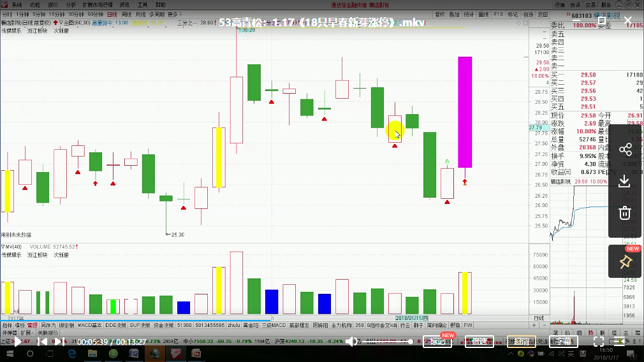Click the 标记 button in the player

click(x=437, y=342)
